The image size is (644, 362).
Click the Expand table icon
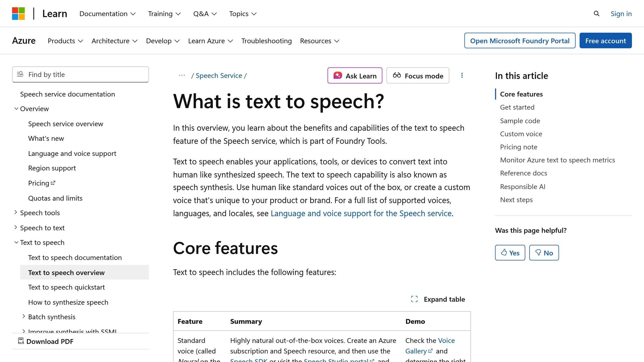pyautogui.click(x=415, y=299)
